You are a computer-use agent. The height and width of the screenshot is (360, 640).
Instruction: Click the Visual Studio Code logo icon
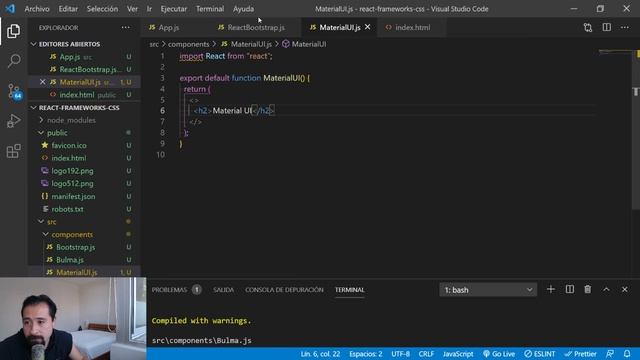tap(10, 9)
